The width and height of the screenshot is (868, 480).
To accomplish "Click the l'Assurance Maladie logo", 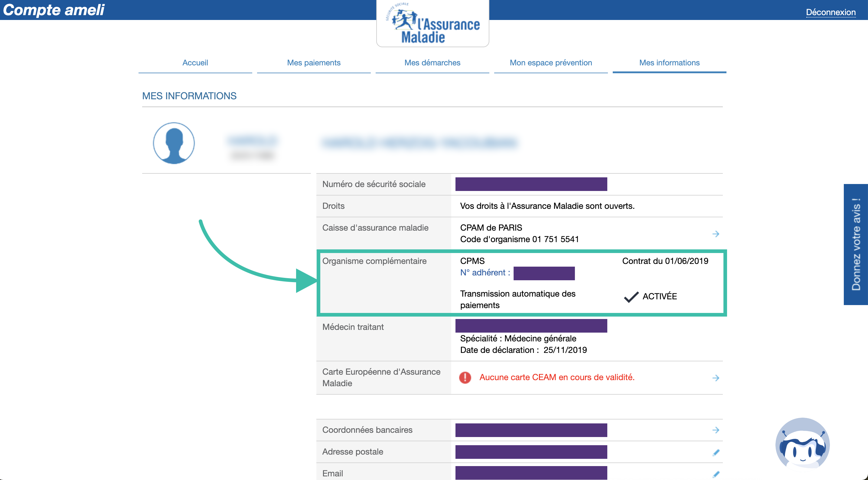I will pyautogui.click(x=433, y=24).
